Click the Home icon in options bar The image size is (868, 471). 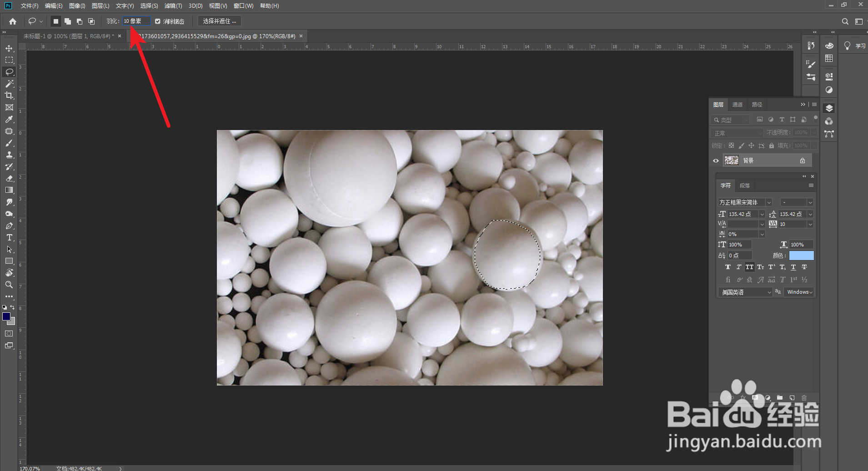(x=13, y=21)
